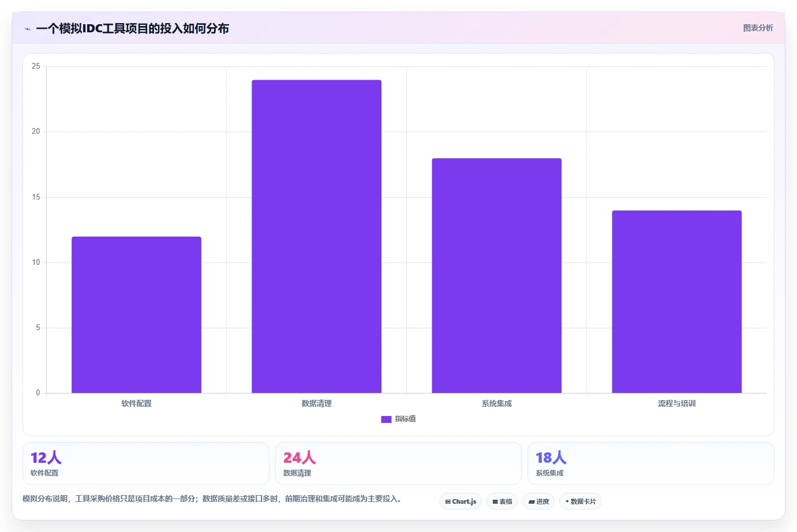Viewport: 797px width, 532px height.
Task: Click the 数据清理 x-axis label
Action: click(x=316, y=403)
